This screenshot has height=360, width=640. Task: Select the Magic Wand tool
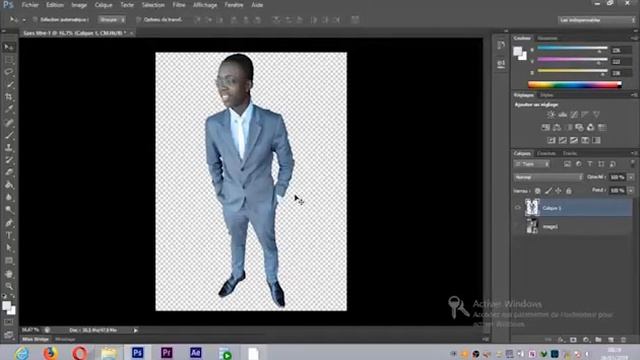pos(9,85)
